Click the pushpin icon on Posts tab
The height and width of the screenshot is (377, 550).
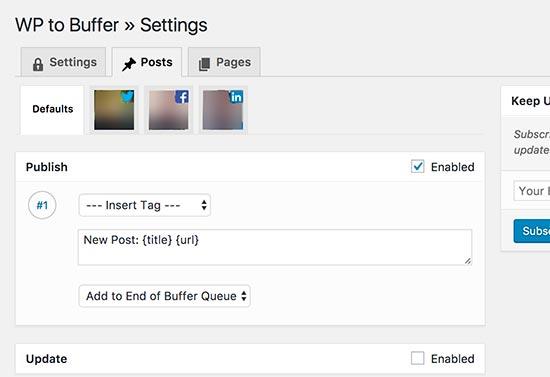[x=129, y=64]
